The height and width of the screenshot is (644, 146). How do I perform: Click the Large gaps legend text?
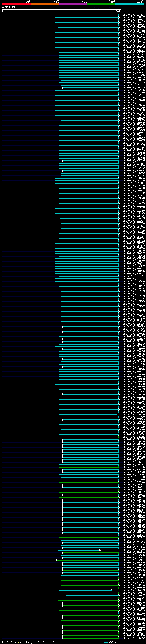10,642
